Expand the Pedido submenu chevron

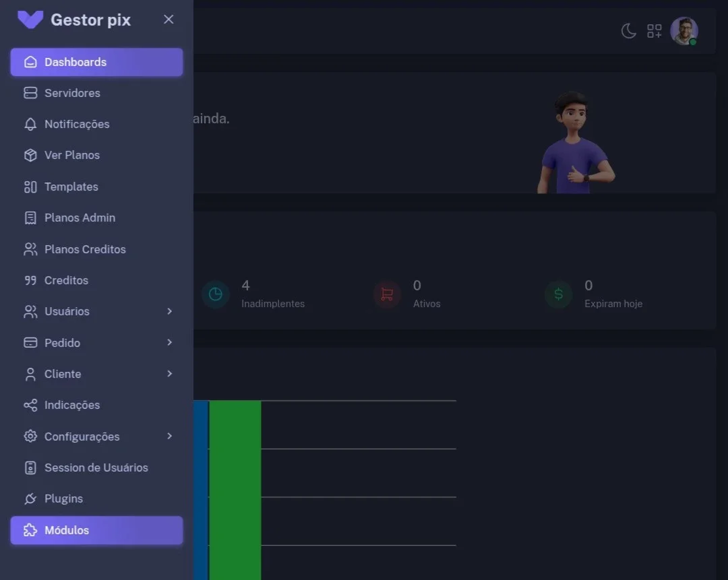coord(169,342)
